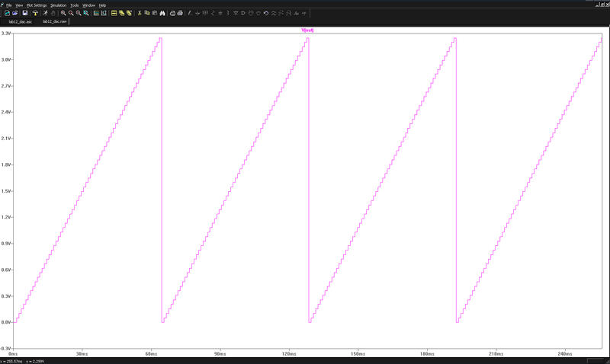Click the 3.3V vertical axis label
Viewport: 610px width, 364px height.
[x=6, y=34]
